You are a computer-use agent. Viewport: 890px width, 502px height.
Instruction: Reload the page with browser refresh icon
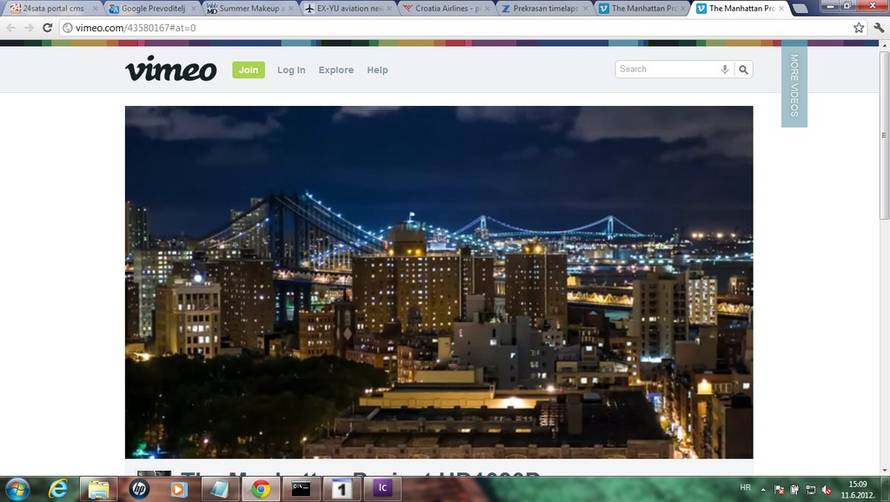(48, 27)
